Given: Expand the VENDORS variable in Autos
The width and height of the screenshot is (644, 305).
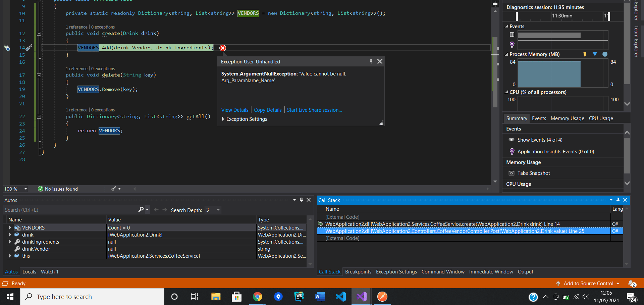Looking at the screenshot, I should 9,227.
